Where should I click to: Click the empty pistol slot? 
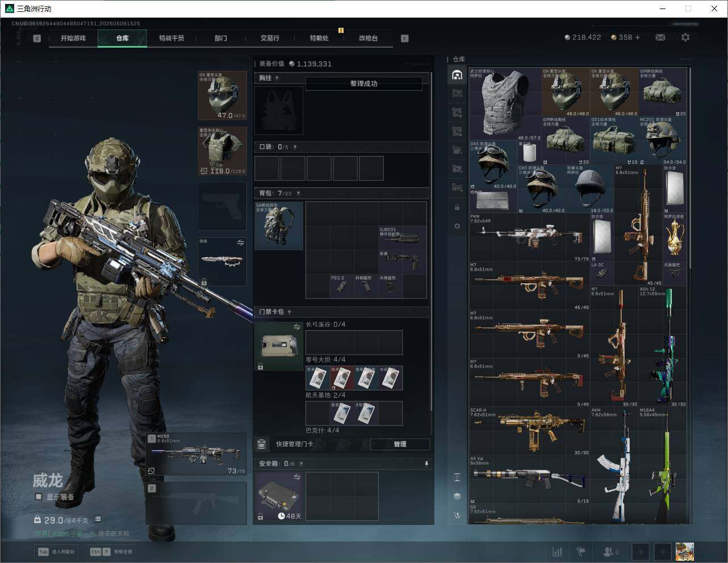pos(223,206)
